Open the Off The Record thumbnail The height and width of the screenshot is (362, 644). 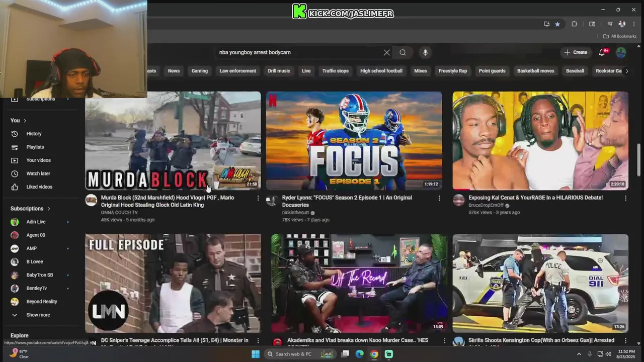coord(359,284)
